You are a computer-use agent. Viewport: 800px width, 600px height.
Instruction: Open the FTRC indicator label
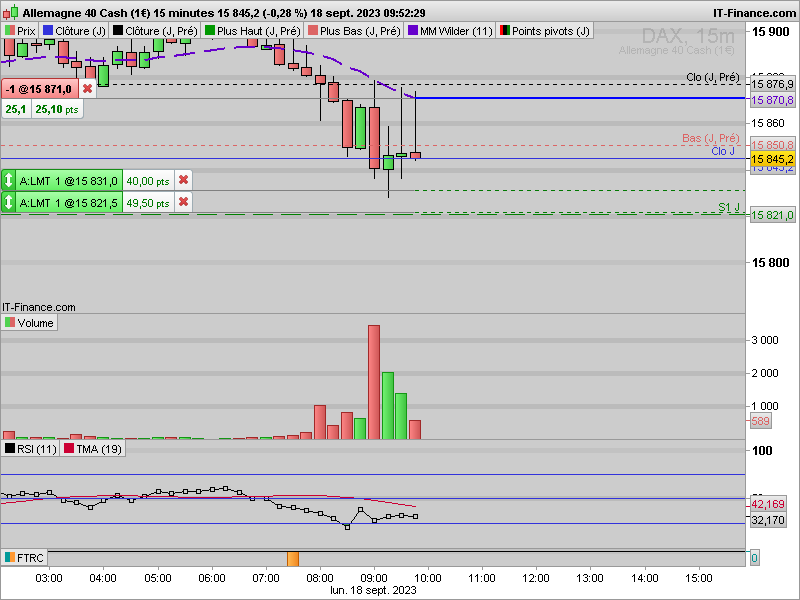[x=24, y=558]
